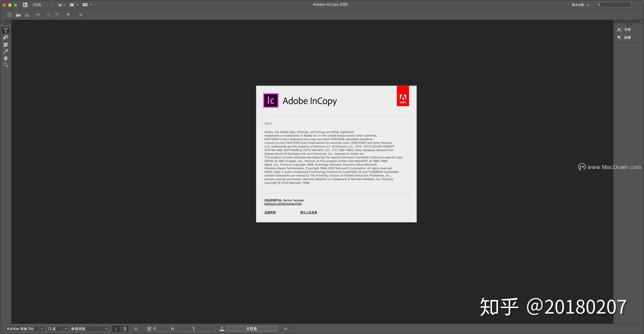Select the Type tool in the toolbar
Viewport: 644px width, 334px height.
click(x=6, y=30)
